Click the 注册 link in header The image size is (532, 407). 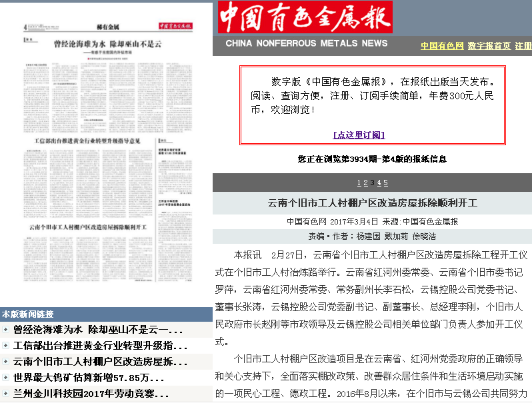tap(523, 46)
